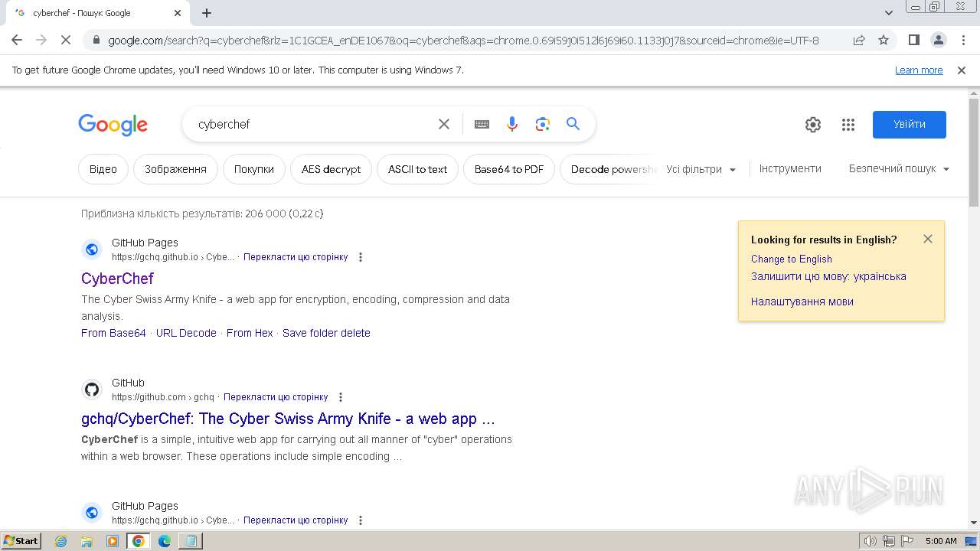Search by image with Lens icon
This screenshot has width=980, height=551.
(543, 124)
